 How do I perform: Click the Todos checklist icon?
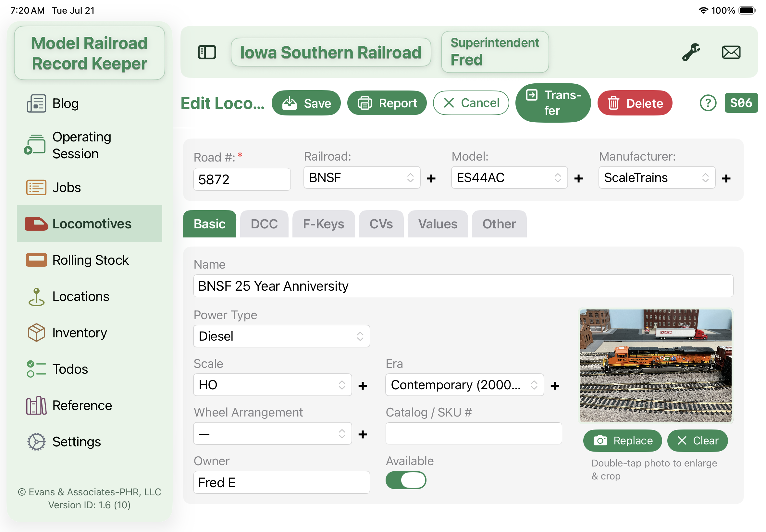click(36, 369)
